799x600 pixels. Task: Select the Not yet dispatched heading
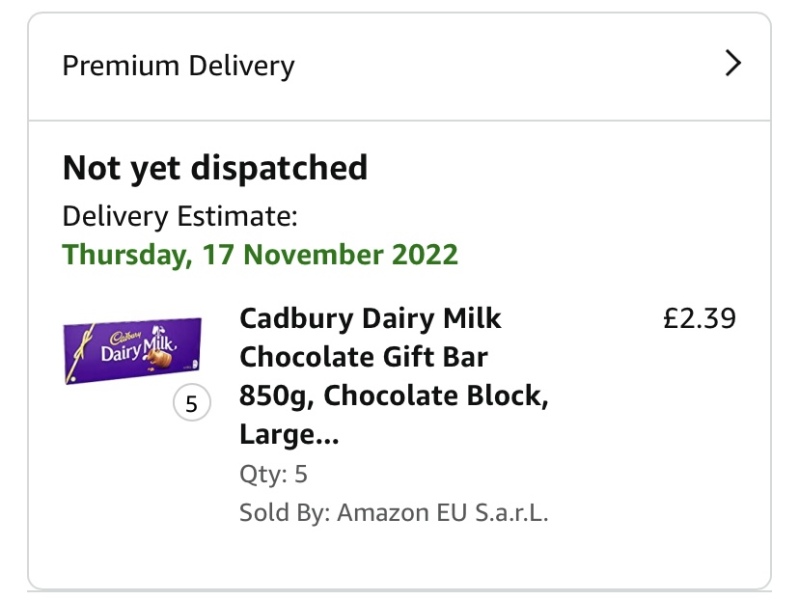click(x=215, y=167)
